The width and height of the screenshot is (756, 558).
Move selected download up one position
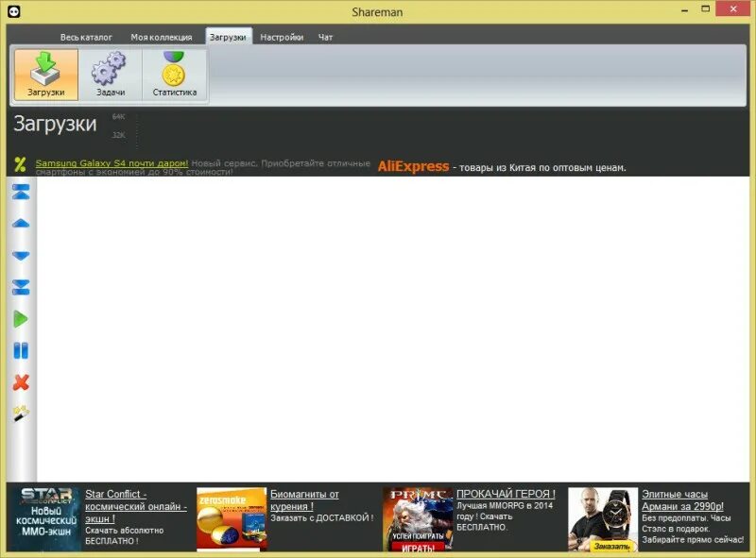(21, 223)
